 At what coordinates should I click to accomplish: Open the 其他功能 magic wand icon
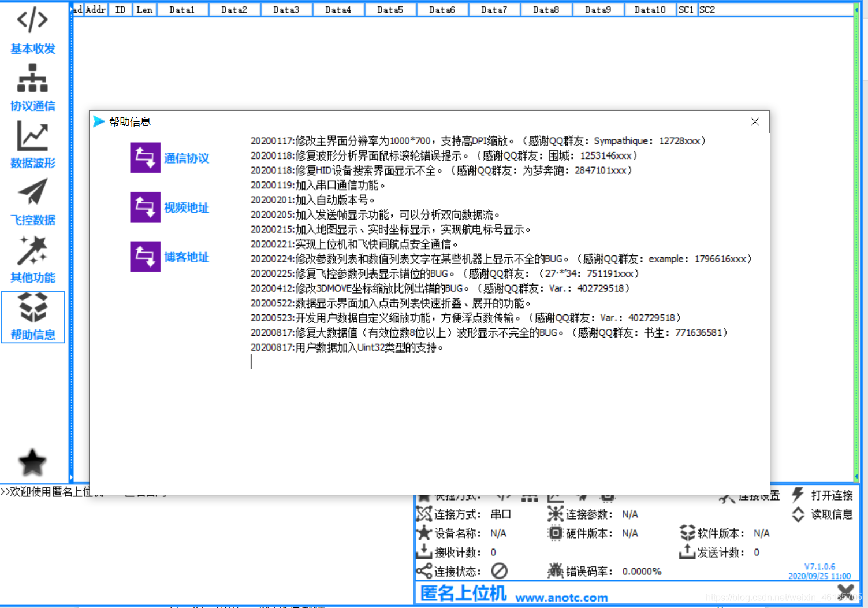click(32, 250)
